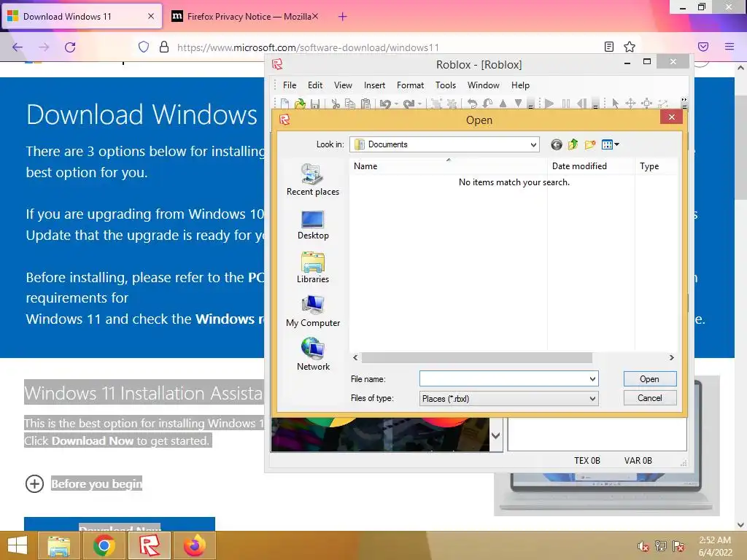The height and width of the screenshot is (560, 747).
Task: Open the Roblox Window menu
Action: pyautogui.click(x=484, y=85)
